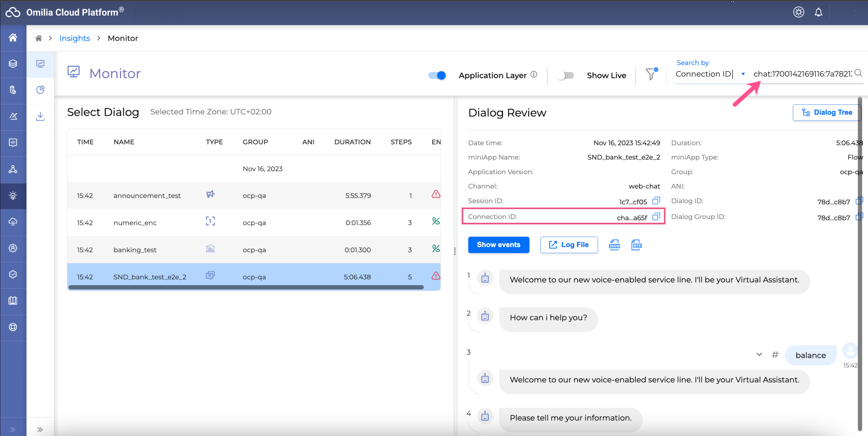Click the Insights breadcrumb link
The height and width of the screenshot is (436, 868).
[75, 38]
